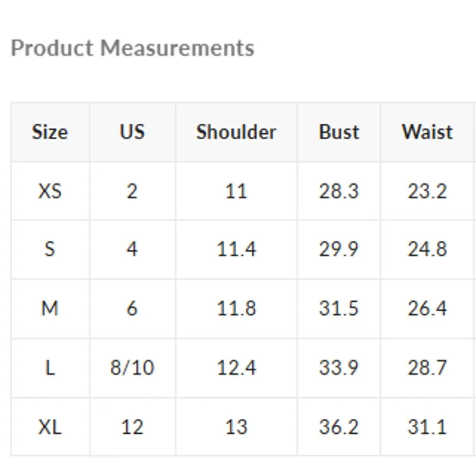Click the M size row label

[x=50, y=308]
